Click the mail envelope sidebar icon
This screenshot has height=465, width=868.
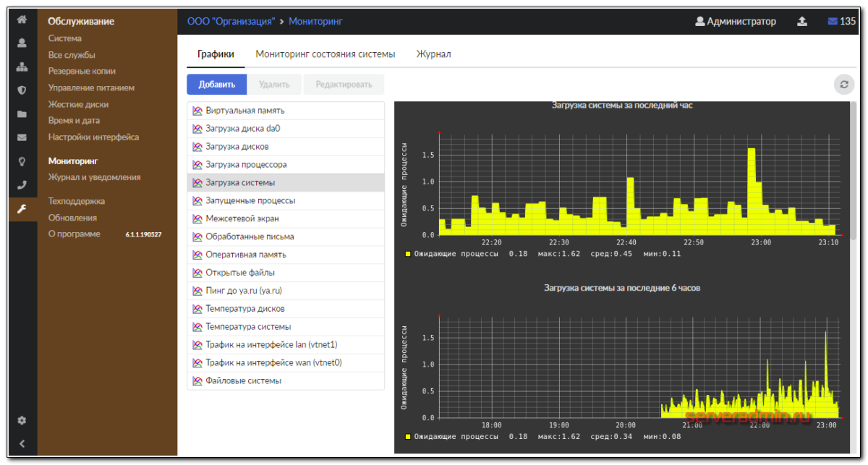pyautogui.click(x=22, y=137)
